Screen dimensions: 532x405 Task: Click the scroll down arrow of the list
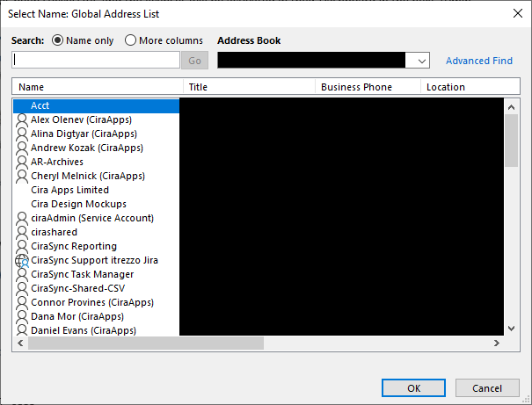click(512, 328)
